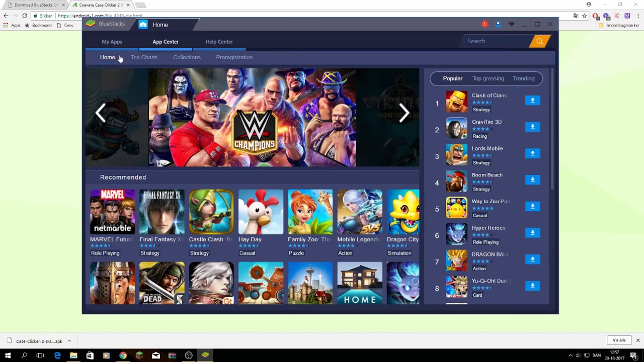The image size is (644, 362).
Task: Click the WWE Champions banner
Action: 252,118
